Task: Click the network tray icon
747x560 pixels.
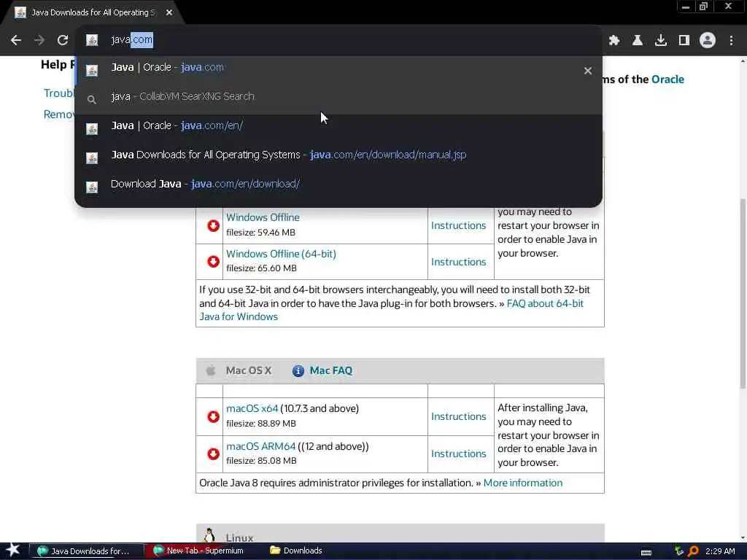Action: coord(679,551)
